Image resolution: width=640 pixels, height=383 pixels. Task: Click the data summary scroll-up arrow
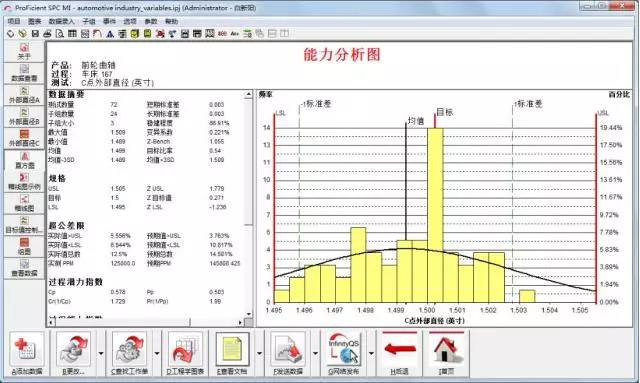point(248,94)
